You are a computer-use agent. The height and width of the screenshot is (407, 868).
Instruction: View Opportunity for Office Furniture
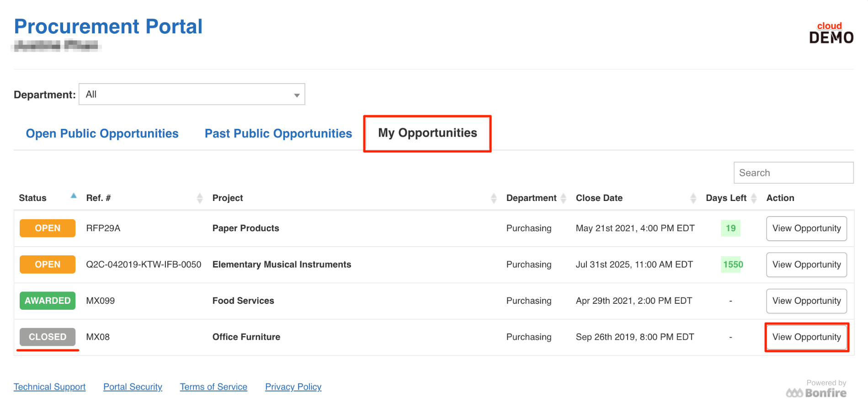pyautogui.click(x=806, y=337)
